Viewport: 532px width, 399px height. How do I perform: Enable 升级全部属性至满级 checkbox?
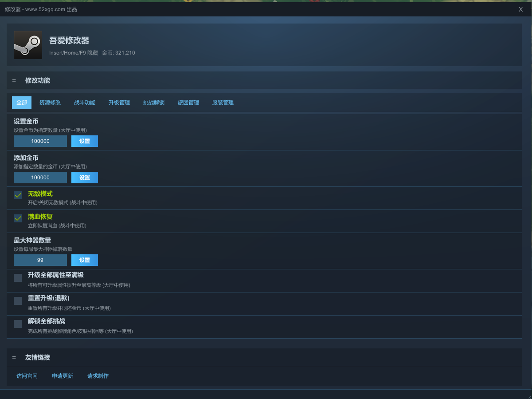(18, 278)
